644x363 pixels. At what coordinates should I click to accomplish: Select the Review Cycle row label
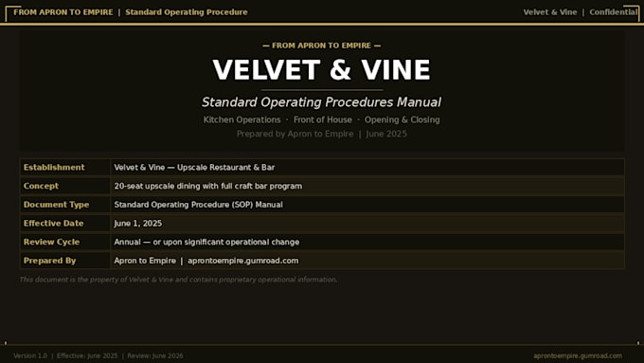coord(51,242)
